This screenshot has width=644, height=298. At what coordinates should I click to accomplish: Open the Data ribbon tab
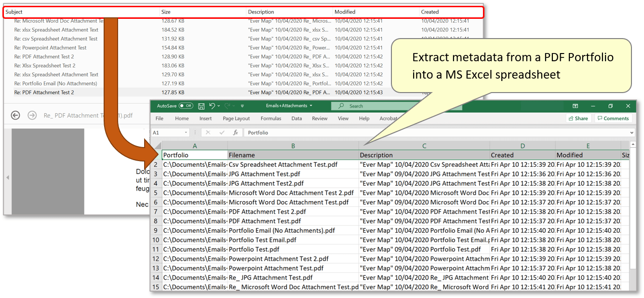tap(296, 118)
